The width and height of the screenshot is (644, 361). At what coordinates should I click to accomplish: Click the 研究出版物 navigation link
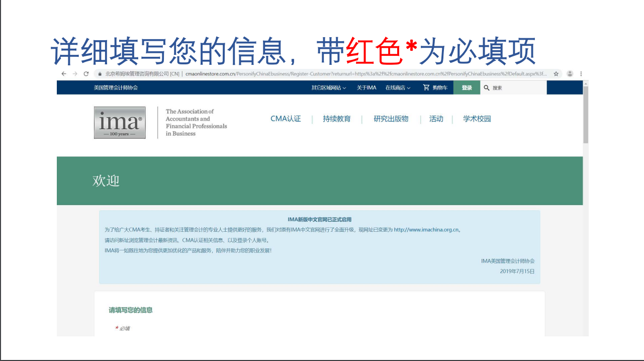tap(391, 119)
